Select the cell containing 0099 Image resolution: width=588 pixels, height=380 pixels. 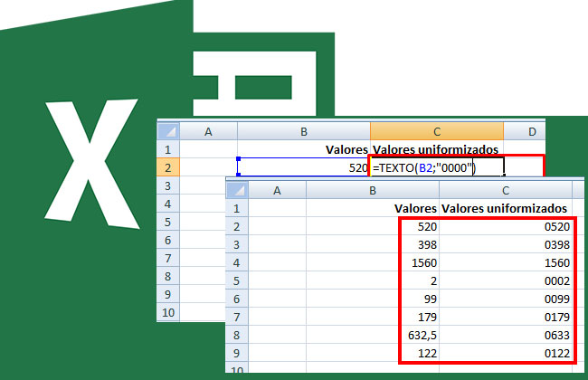pos(506,299)
